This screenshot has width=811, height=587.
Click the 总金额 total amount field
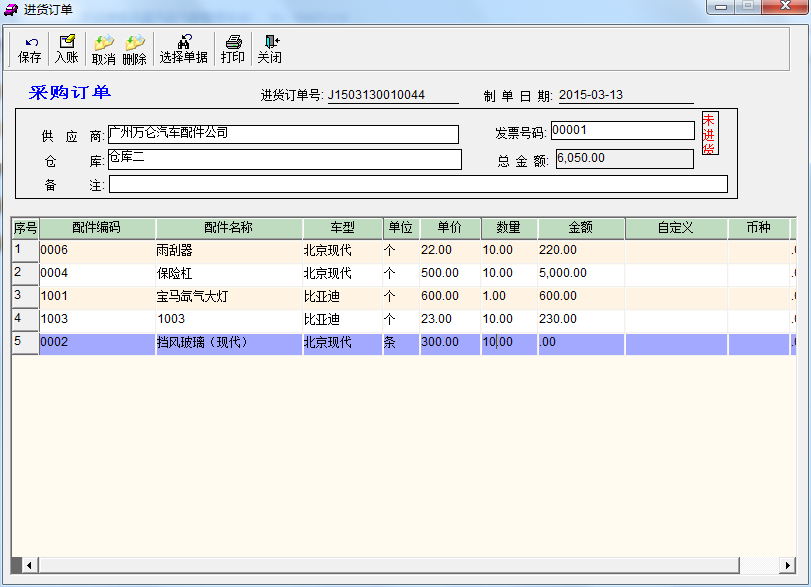[x=625, y=159]
